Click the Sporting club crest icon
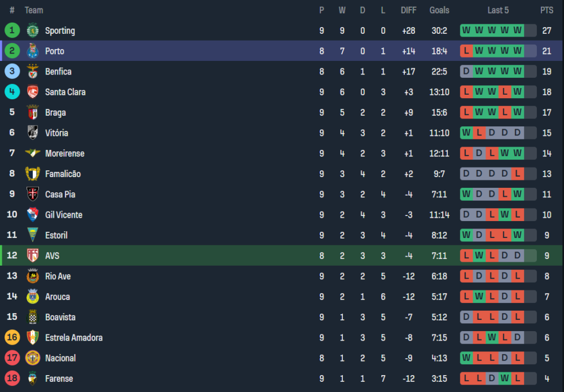This screenshot has width=564, height=392. point(32,30)
